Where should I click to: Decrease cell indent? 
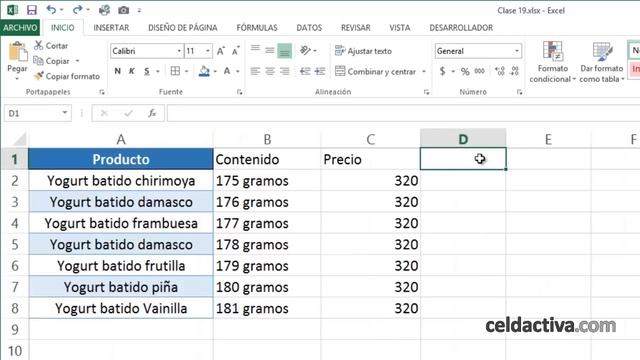pyautogui.click(x=305, y=71)
